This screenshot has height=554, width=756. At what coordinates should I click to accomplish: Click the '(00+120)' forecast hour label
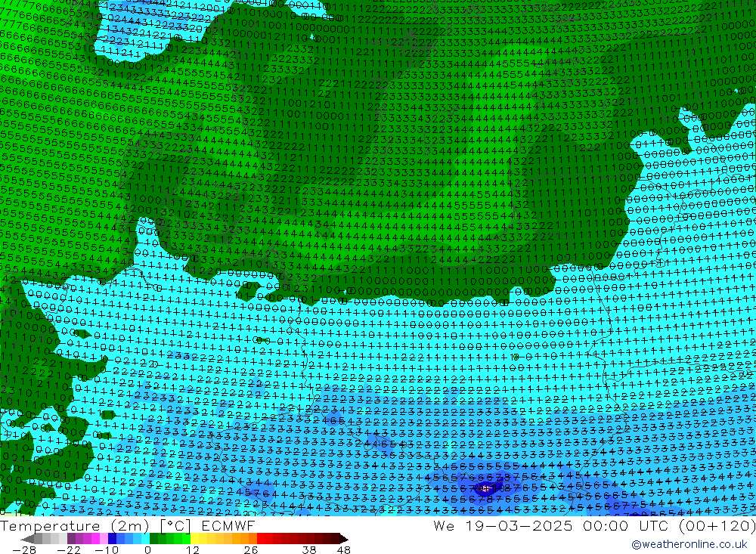coord(717,525)
